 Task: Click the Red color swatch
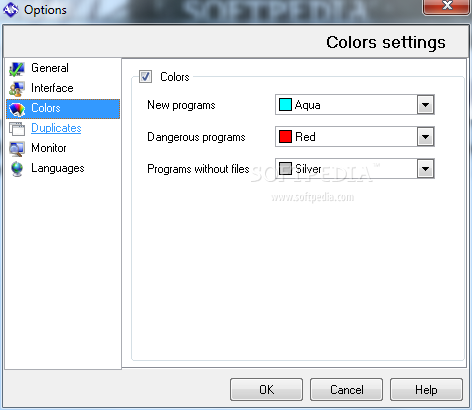coord(285,137)
